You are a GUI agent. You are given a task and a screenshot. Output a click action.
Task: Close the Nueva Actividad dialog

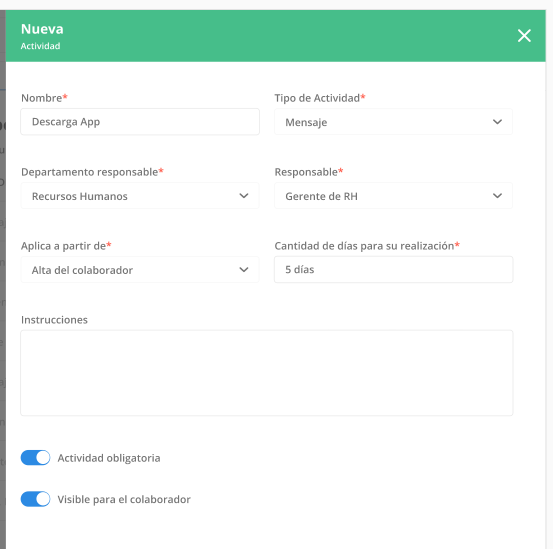pyautogui.click(x=524, y=36)
